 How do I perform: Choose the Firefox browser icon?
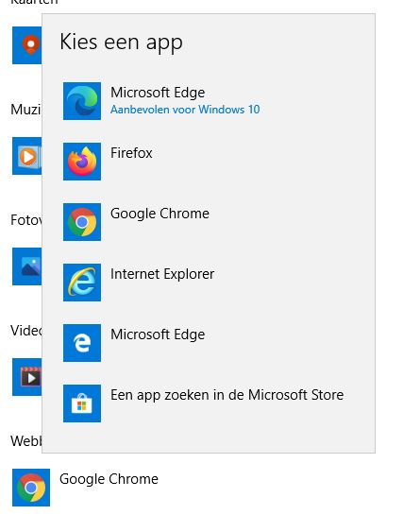[x=82, y=162]
